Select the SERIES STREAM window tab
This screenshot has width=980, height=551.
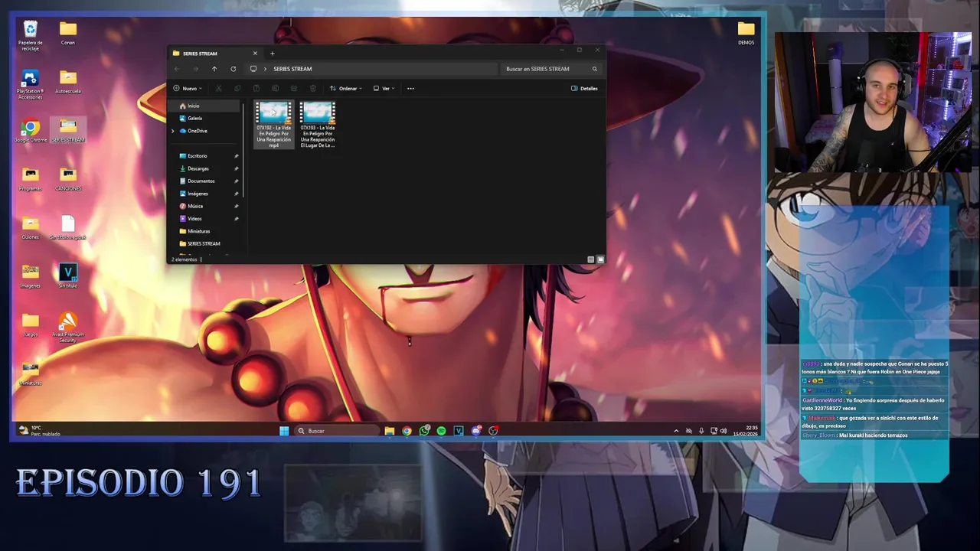[x=214, y=54]
